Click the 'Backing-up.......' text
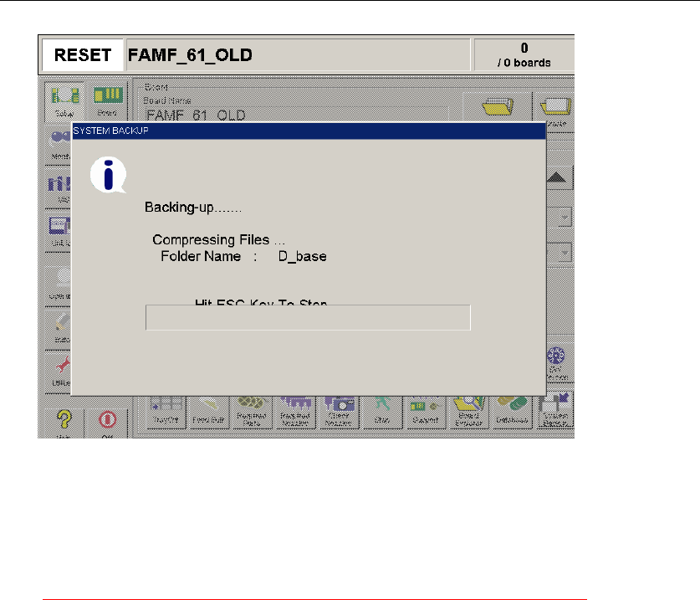Screen dimensions: 700x600 [193, 208]
